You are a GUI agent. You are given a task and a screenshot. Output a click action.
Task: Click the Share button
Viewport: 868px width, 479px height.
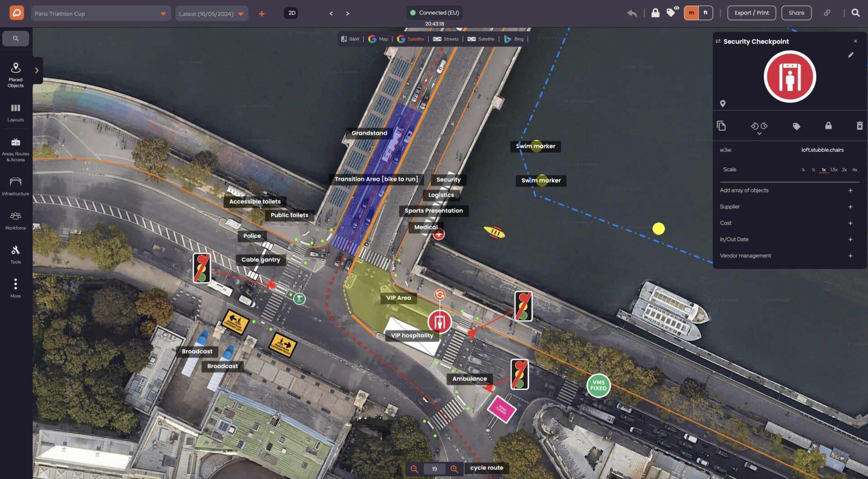click(x=796, y=13)
